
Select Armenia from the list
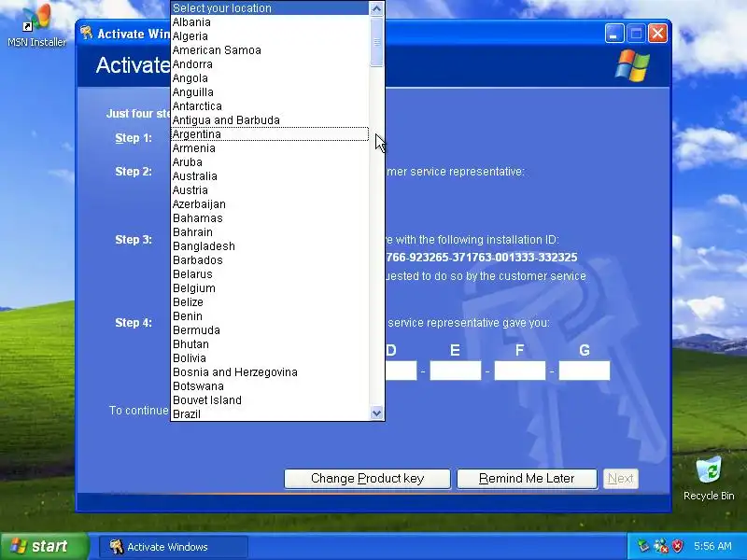pyautogui.click(x=270, y=148)
